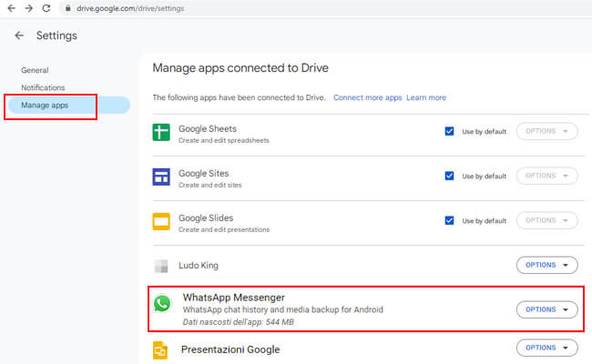Image resolution: width=592 pixels, height=364 pixels.
Task: Select the Google Sheets app icon
Action: click(161, 132)
